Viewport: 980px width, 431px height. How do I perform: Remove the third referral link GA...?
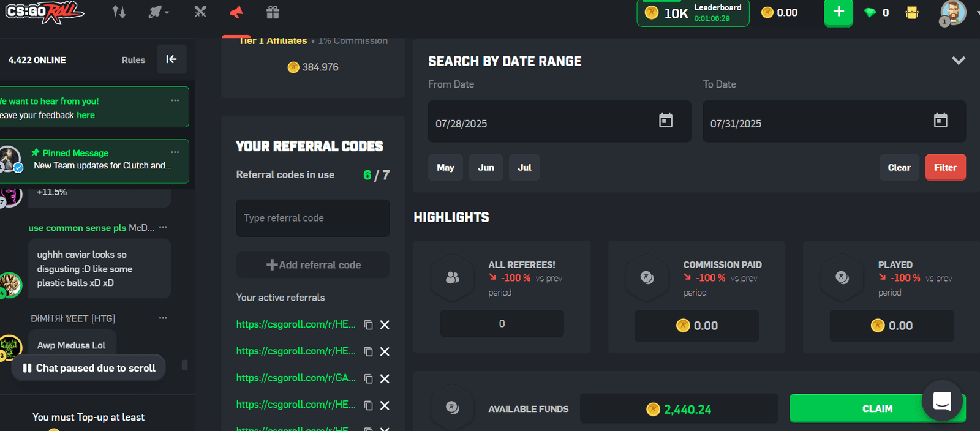(385, 379)
